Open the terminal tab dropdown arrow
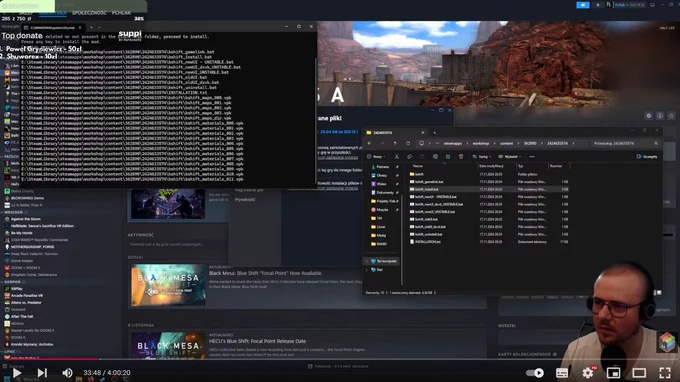The width and height of the screenshot is (680, 382). tap(99, 27)
